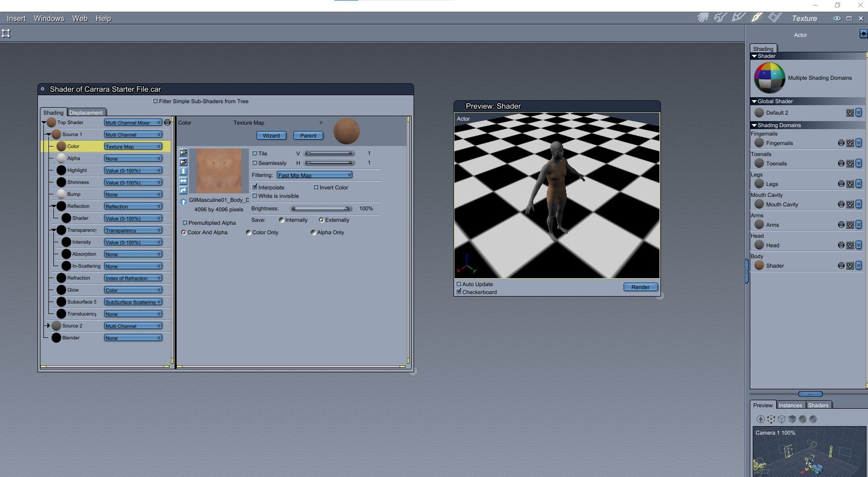
Task: Click the Fingernails domain trash icon
Action: click(x=841, y=143)
